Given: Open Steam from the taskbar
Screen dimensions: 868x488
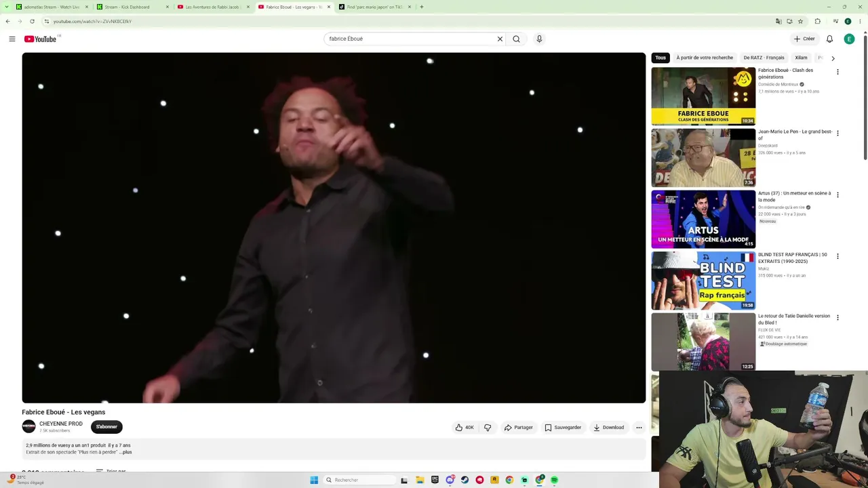Looking at the screenshot, I should pos(465,480).
